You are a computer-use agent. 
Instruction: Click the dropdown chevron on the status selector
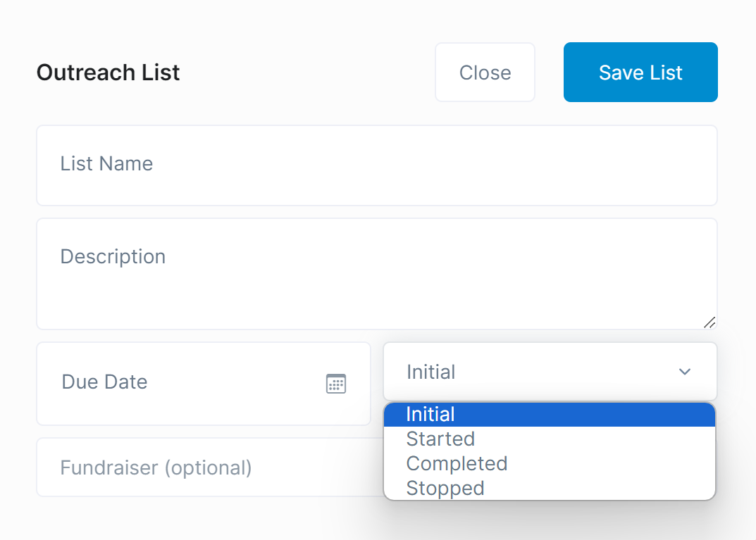point(684,372)
